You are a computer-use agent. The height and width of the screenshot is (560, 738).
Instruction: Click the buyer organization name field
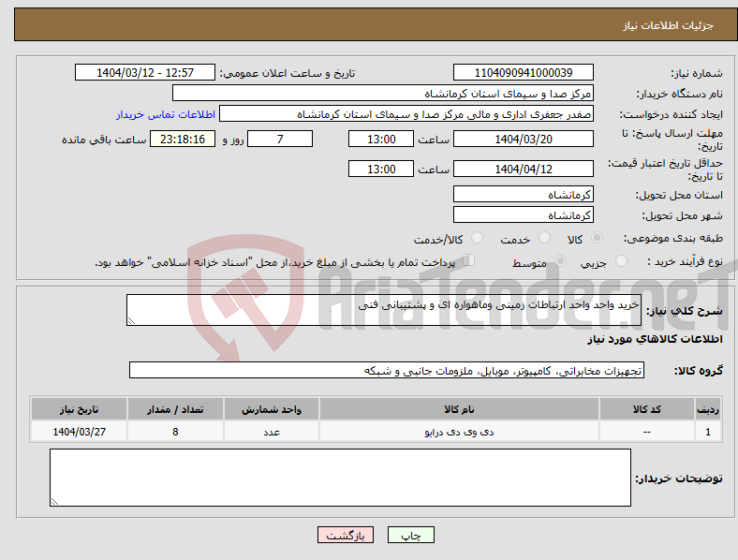pos(383,93)
